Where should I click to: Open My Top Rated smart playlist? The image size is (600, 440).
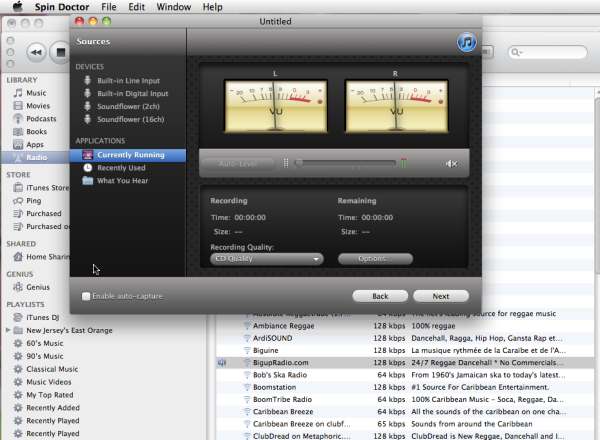(49, 395)
